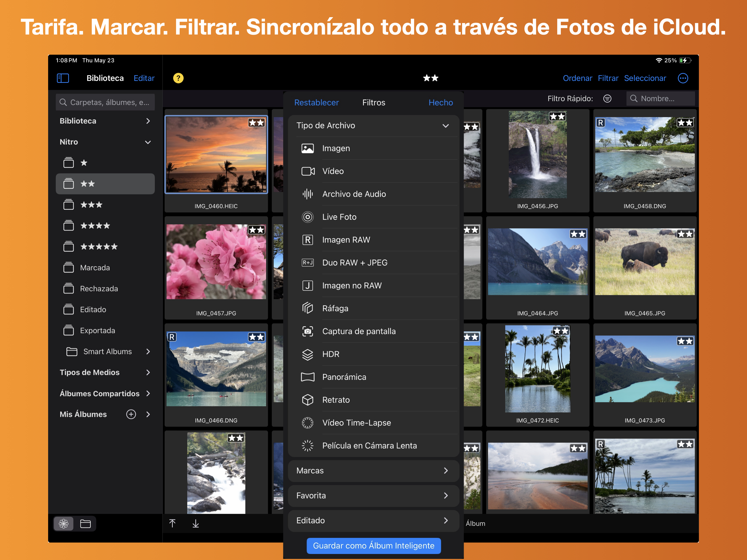Filter by Imagen RAW
This screenshot has height=560, width=747.
373,240
